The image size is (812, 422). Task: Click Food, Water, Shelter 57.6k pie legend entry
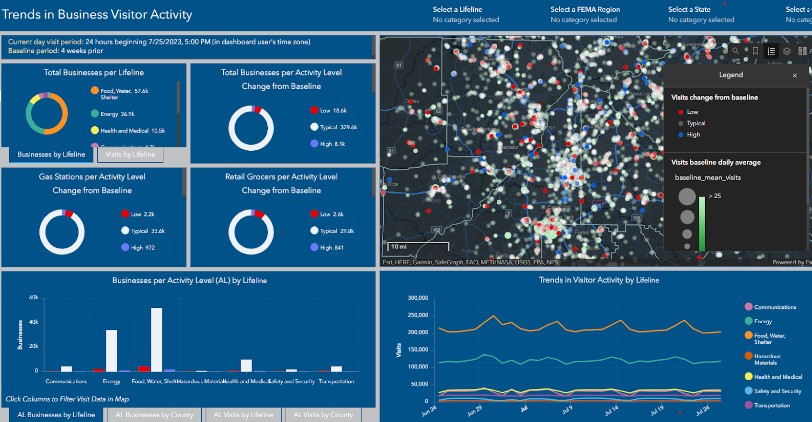pos(120,93)
